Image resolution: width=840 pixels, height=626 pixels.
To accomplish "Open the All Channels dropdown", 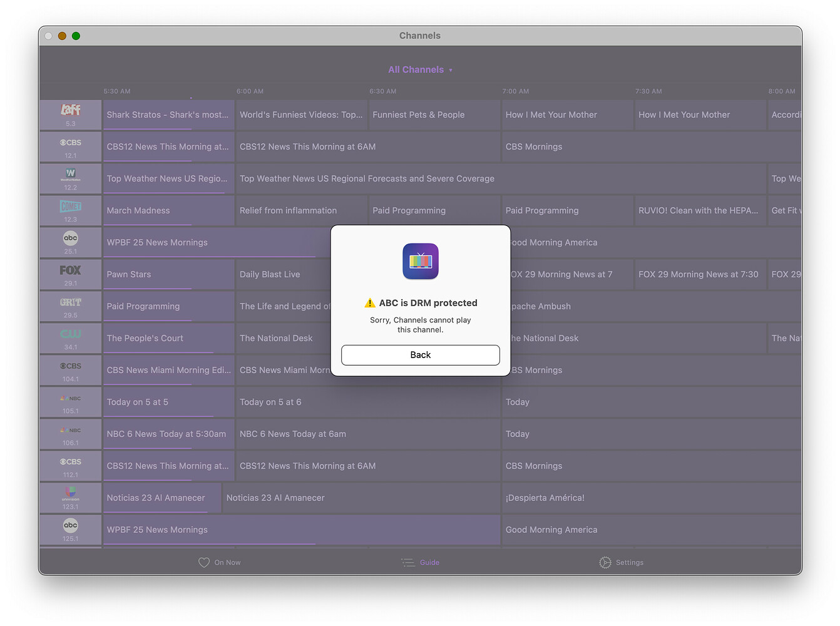I will 419,69.
